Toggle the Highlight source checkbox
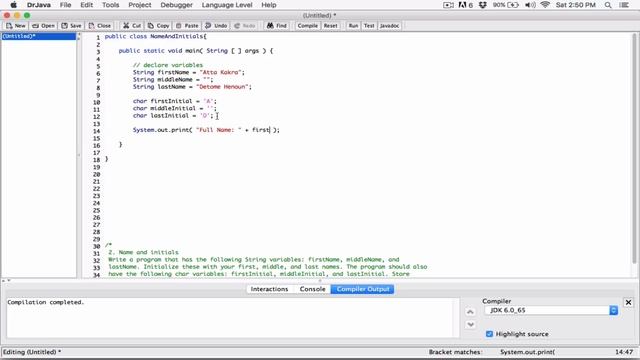 [x=489, y=334]
